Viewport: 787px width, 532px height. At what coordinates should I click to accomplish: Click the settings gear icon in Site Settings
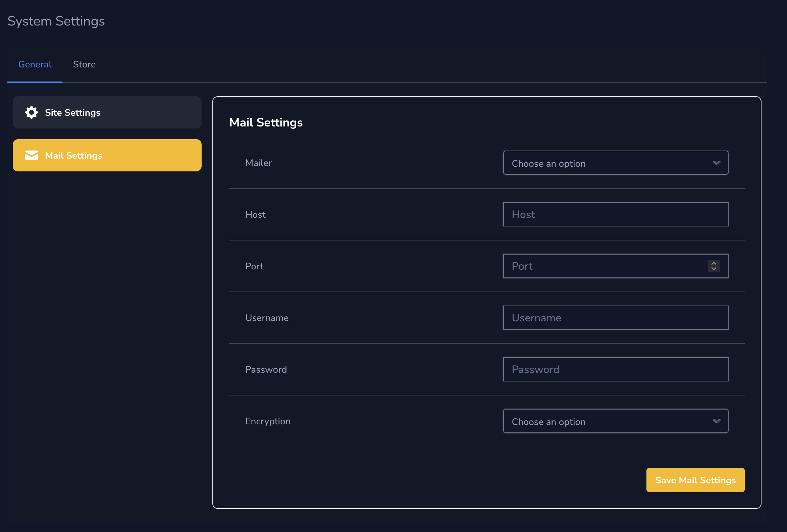coord(31,112)
